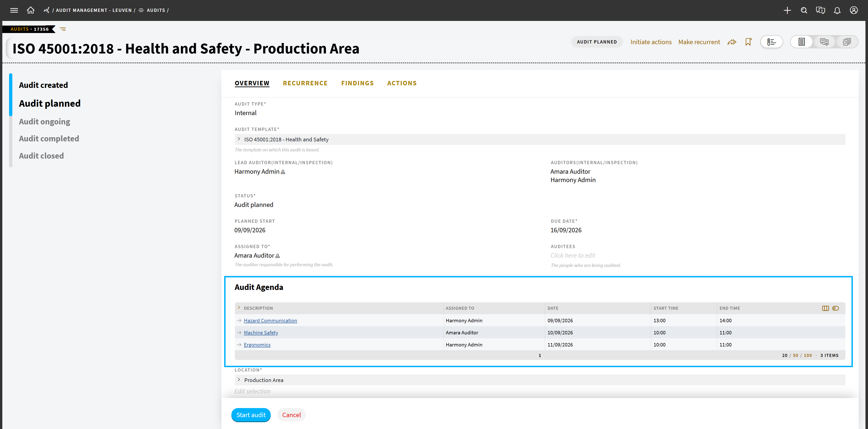
Task: Click Make recurrent
Action: pyautogui.click(x=699, y=42)
